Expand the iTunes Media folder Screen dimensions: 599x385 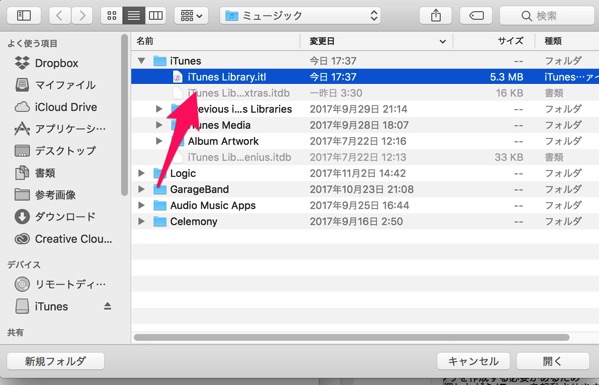tap(159, 125)
